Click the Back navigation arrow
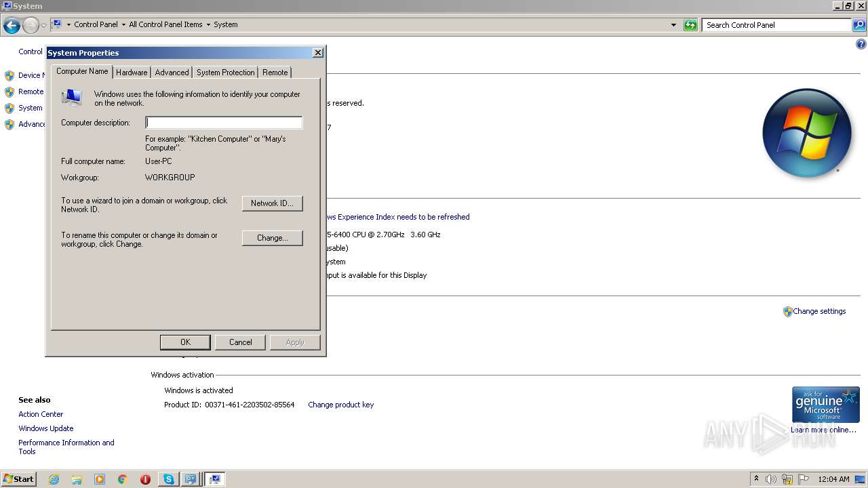Viewport: 868px width, 488px height. click(12, 26)
